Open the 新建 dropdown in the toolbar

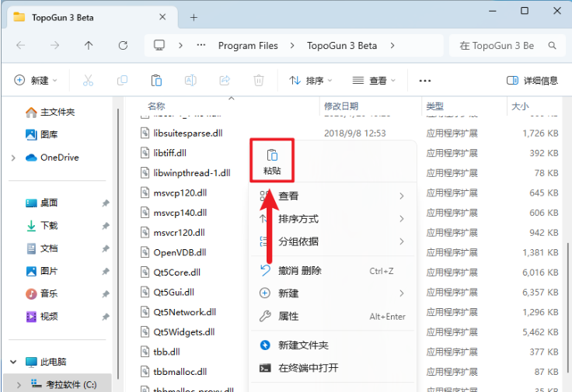[36, 80]
